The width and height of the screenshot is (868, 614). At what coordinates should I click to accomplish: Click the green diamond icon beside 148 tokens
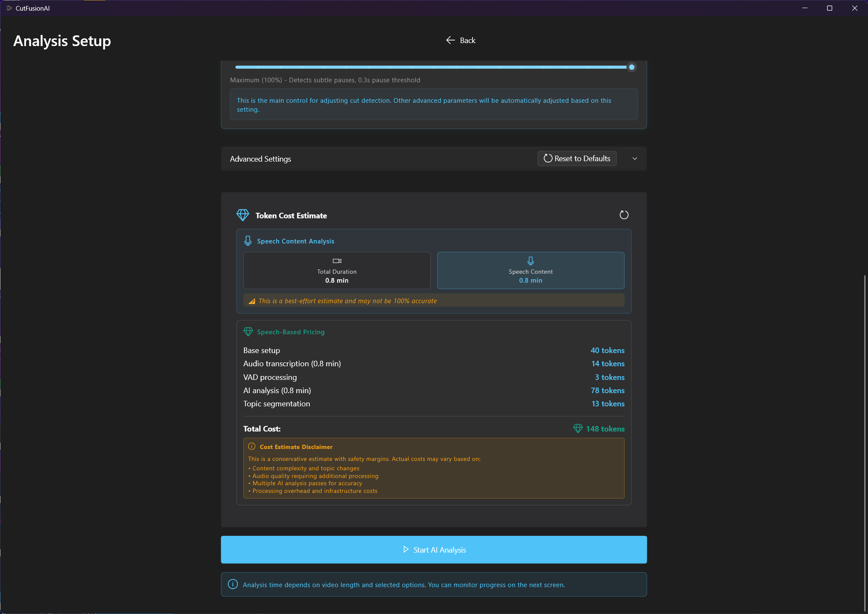pyautogui.click(x=578, y=429)
